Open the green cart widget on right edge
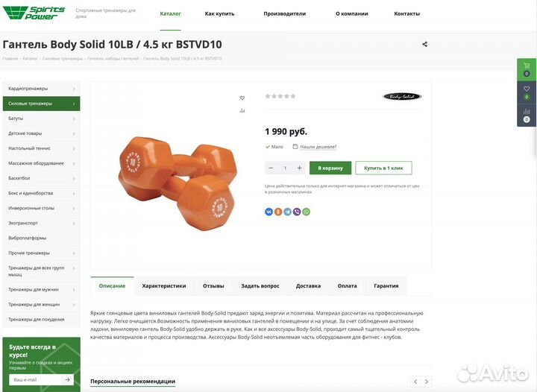Image resolution: width=537 pixels, height=392 pixels. pyautogui.click(x=527, y=70)
